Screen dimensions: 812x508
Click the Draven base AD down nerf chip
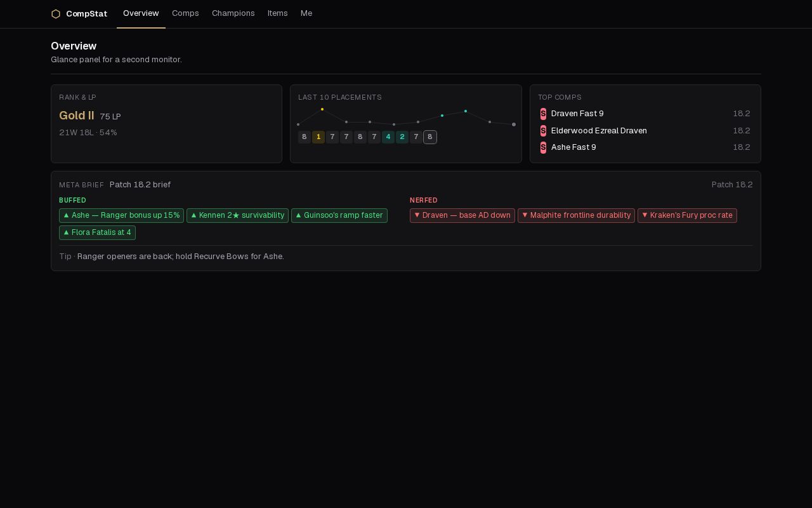(462, 215)
